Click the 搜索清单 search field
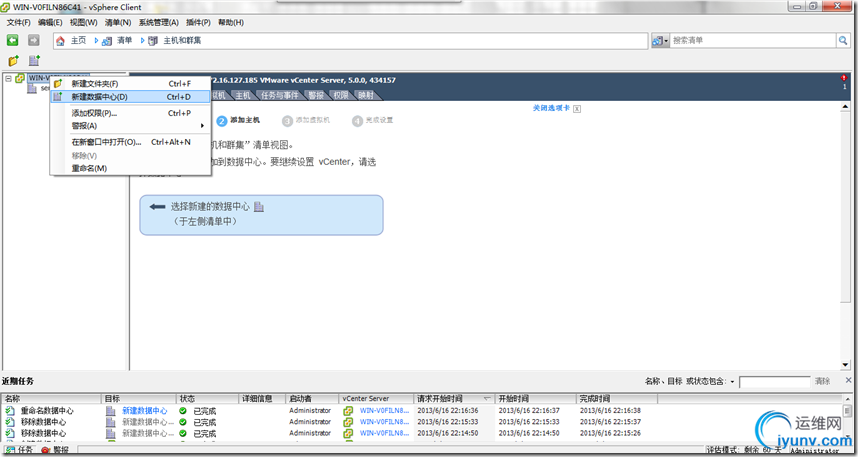Screen dimensions: 858x457 [752, 41]
